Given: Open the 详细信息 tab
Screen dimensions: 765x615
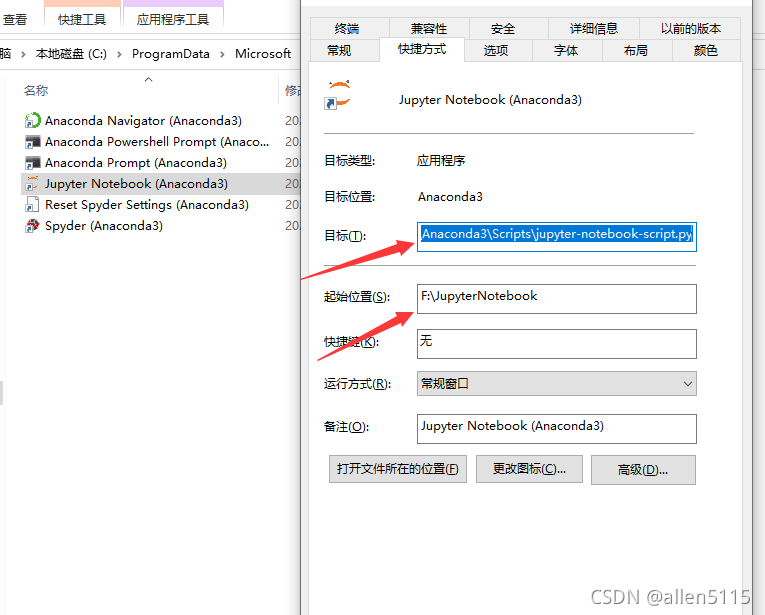Looking at the screenshot, I should click(594, 28).
